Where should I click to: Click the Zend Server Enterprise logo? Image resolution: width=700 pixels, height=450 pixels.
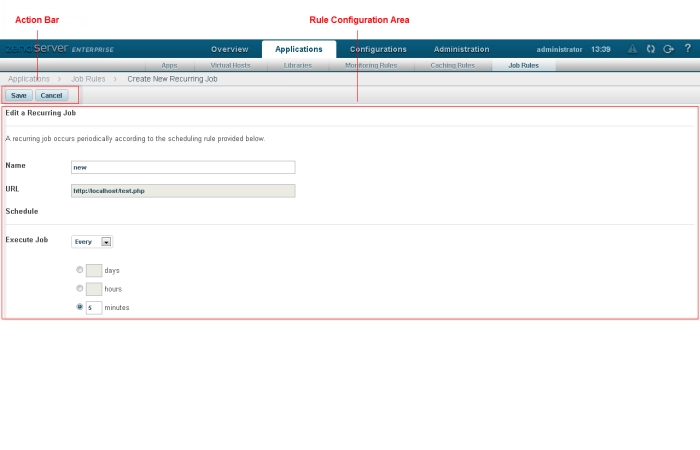[x=58, y=48]
